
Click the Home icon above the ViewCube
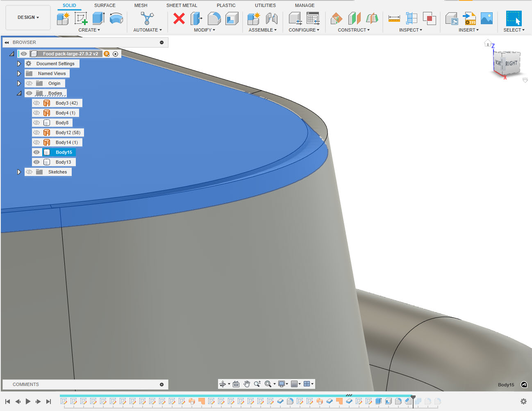pos(488,43)
